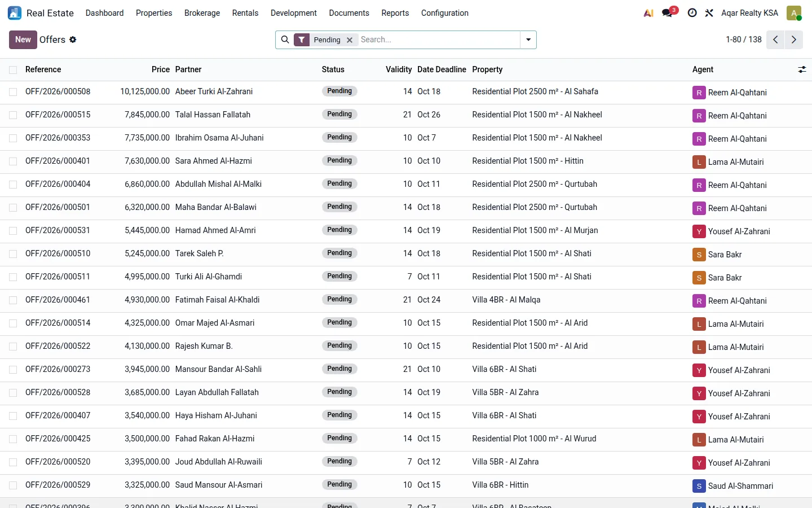Click Sara Bakr avatar on OFF/2026/000510 row
Screen dimensions: 812x508
(x=699, y=255)
